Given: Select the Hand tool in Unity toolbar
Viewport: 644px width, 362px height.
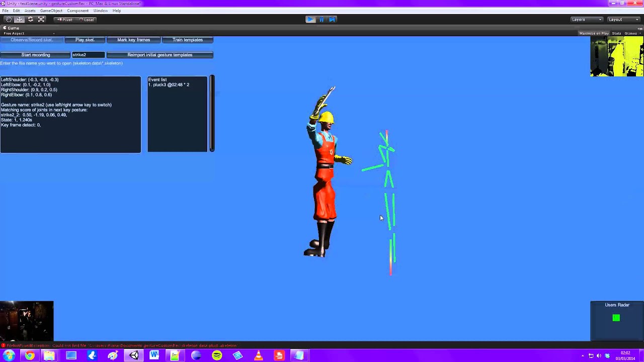Looking at the screenshot, I should (x=9, y=19).
